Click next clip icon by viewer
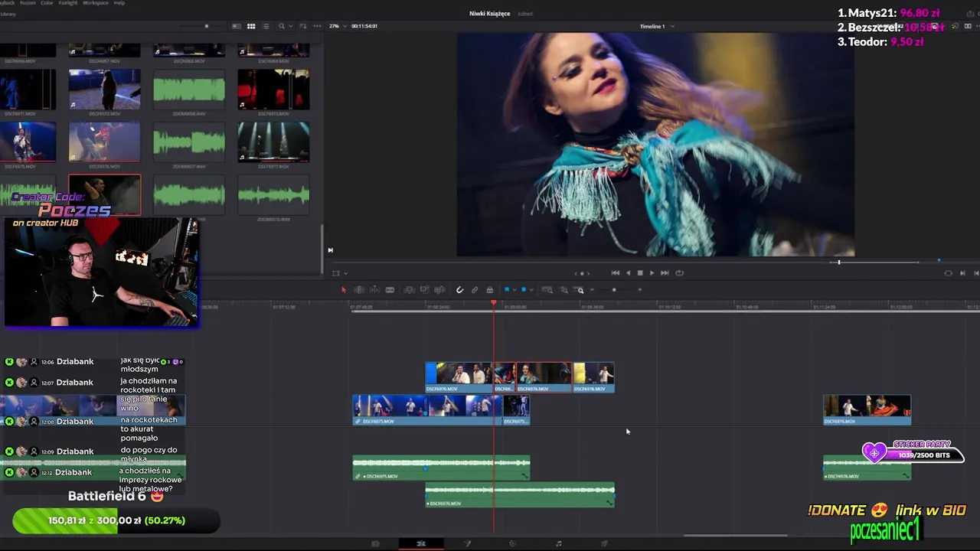Screen dimensions: 980x551 pos(962,272)
